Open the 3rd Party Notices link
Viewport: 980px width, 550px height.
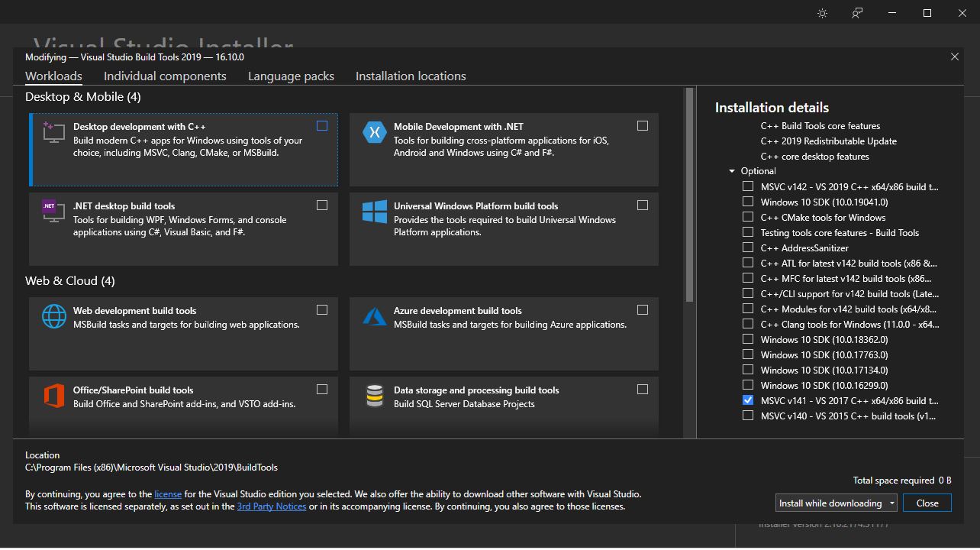click(272, 506)
